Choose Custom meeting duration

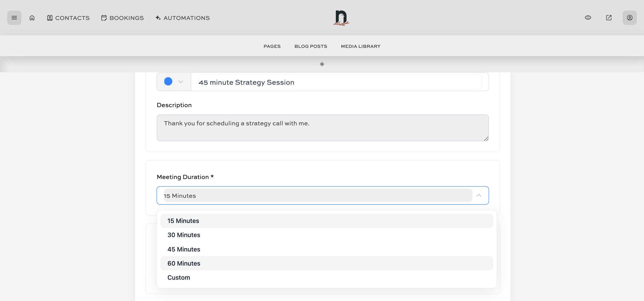tap(179, 277)
